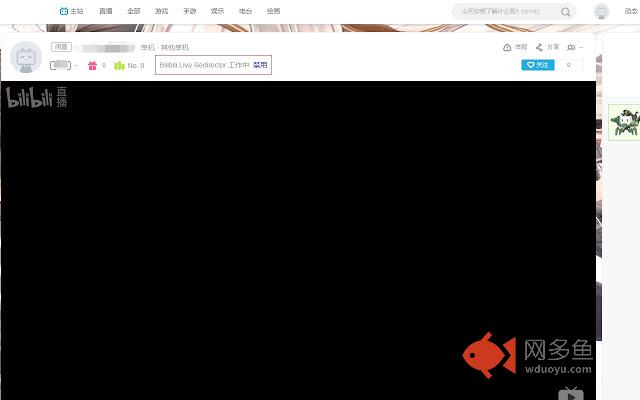
Task: Click the magnifier search icon
Action: (565, 12)
